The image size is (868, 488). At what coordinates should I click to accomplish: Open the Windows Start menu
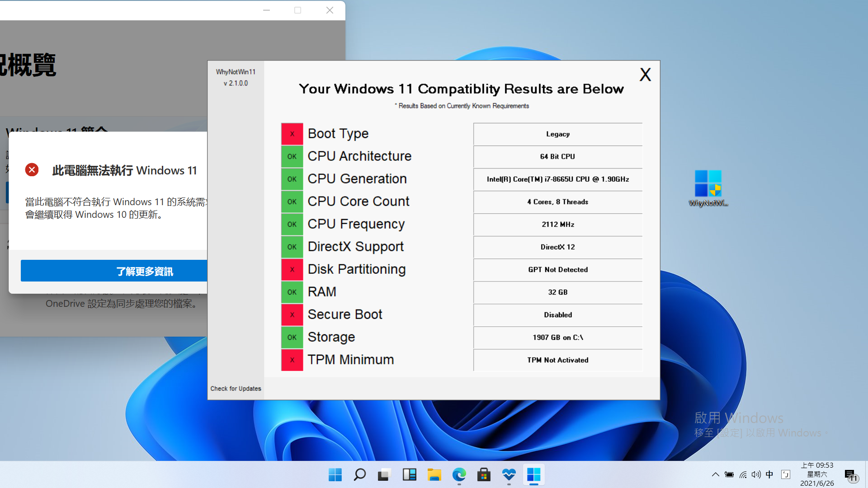tap(335, 475)
